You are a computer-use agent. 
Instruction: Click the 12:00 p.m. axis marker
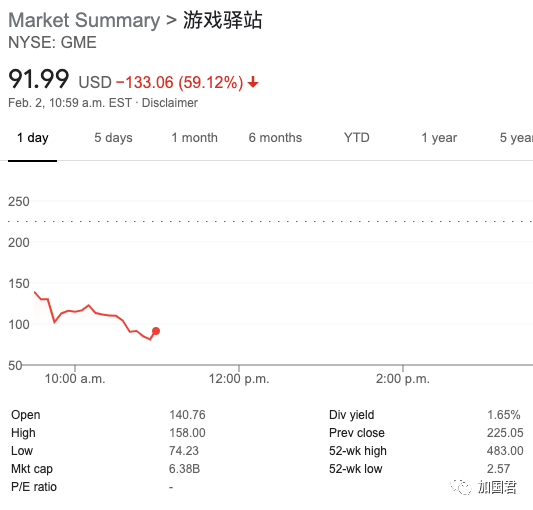tap(239, 378)
